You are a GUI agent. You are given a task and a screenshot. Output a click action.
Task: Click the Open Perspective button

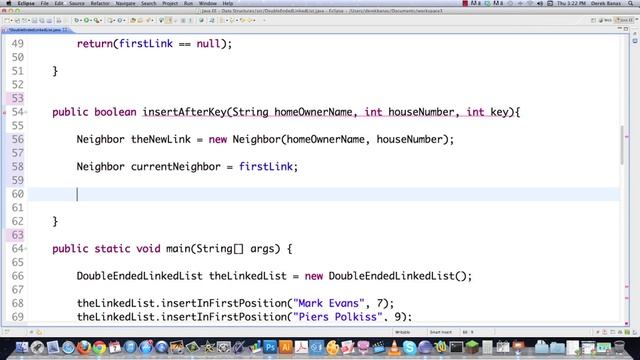pos(594,20)
